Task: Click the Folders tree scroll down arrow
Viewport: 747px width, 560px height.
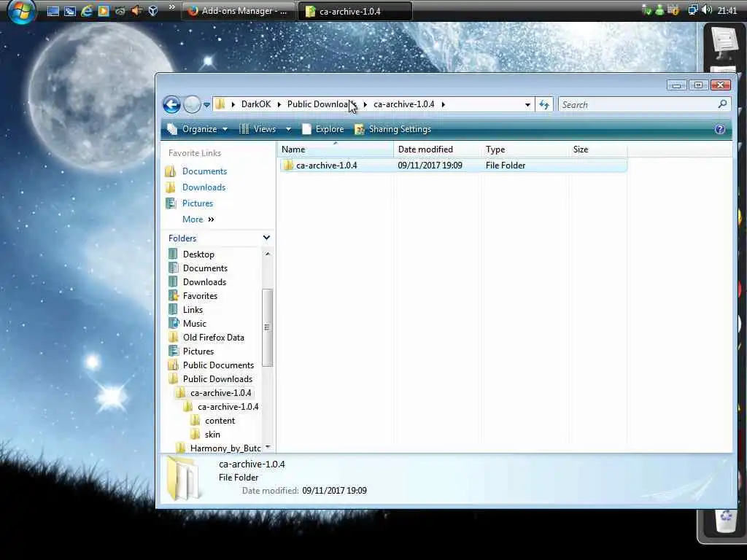Action: 267,447
